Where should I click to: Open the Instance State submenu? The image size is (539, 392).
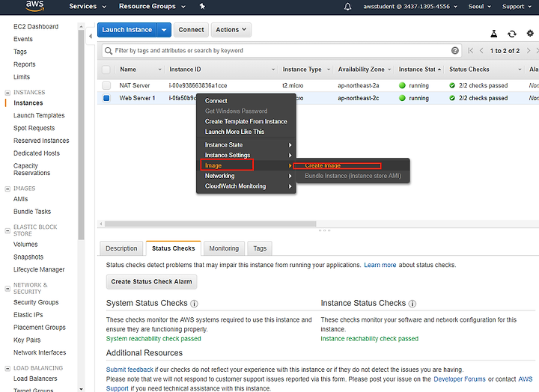246,145
